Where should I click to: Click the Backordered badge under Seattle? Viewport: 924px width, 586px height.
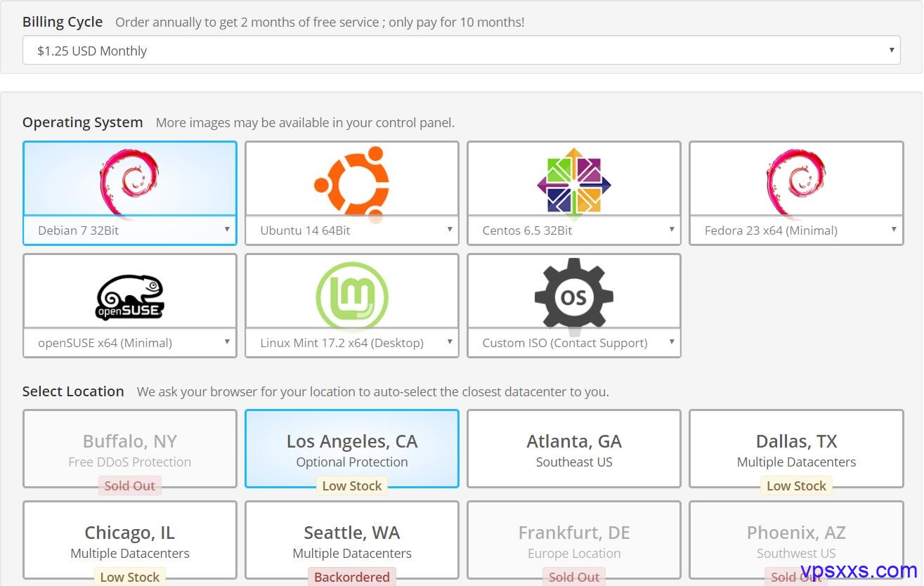tap(352, 577)
